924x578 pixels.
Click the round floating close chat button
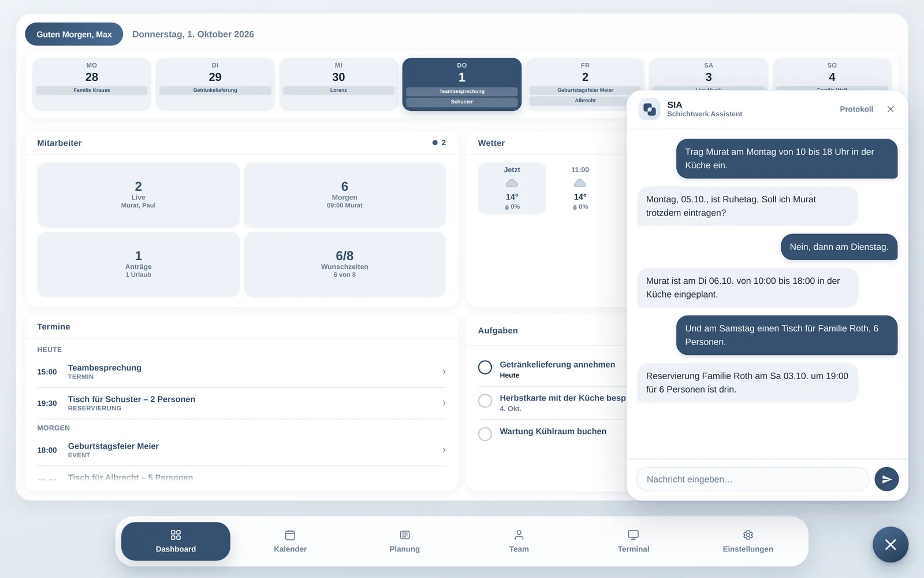click(x=891, y=544)
